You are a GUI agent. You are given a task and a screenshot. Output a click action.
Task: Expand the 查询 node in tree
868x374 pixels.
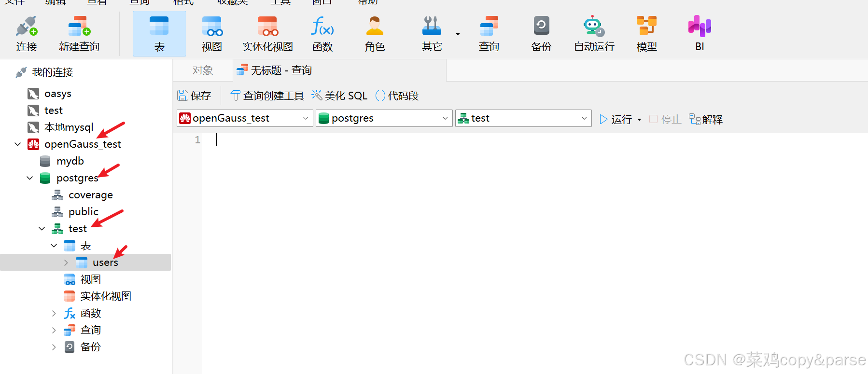tap(54, 331)
